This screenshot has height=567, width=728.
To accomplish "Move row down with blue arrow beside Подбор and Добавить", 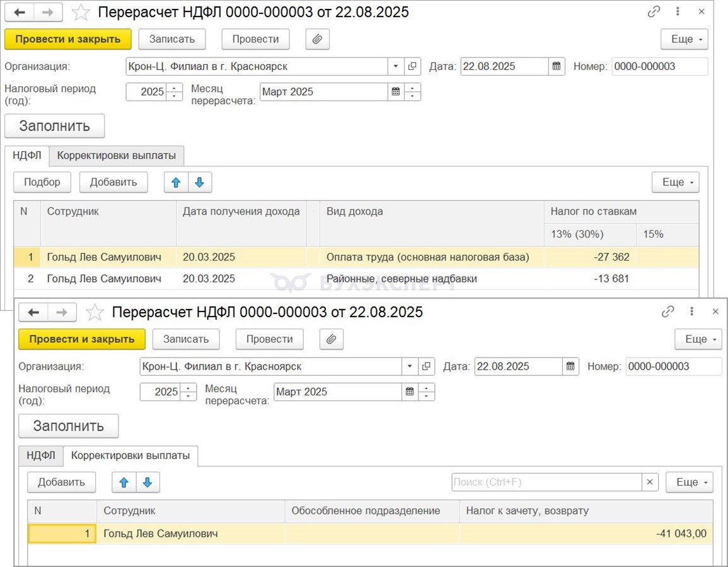I will [x=200, y=182].
